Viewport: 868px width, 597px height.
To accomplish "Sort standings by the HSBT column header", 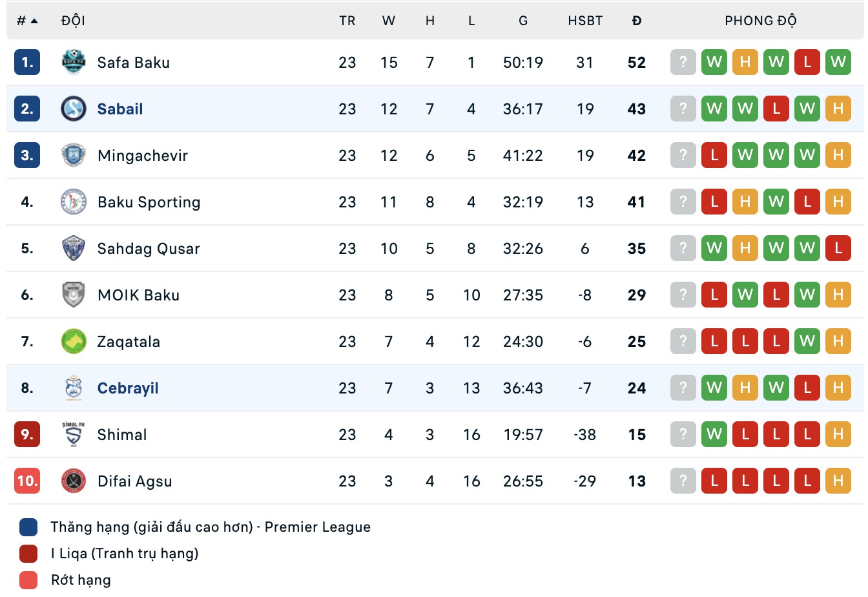I will pos(585,21).
